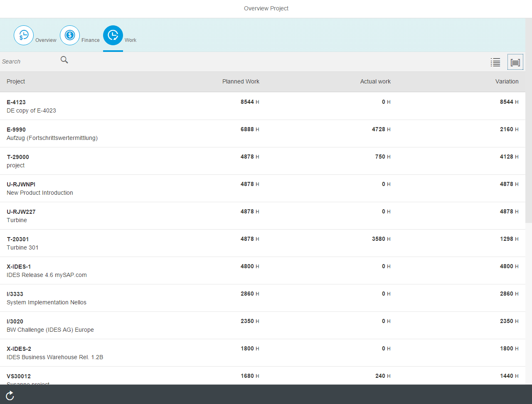Viewport: 532px width, 404px height.
Task: Click the Actual work column header
Action: [375, 81]
